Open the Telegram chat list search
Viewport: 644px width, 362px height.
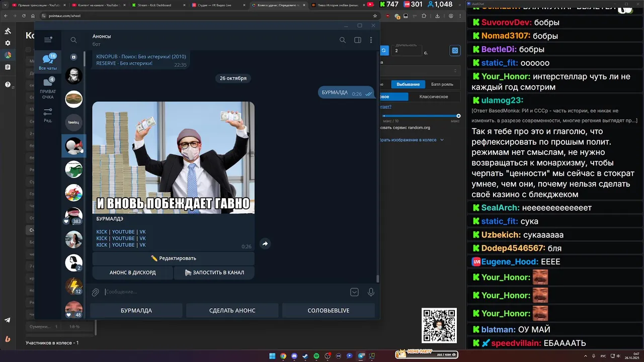[x=73, y=40]
